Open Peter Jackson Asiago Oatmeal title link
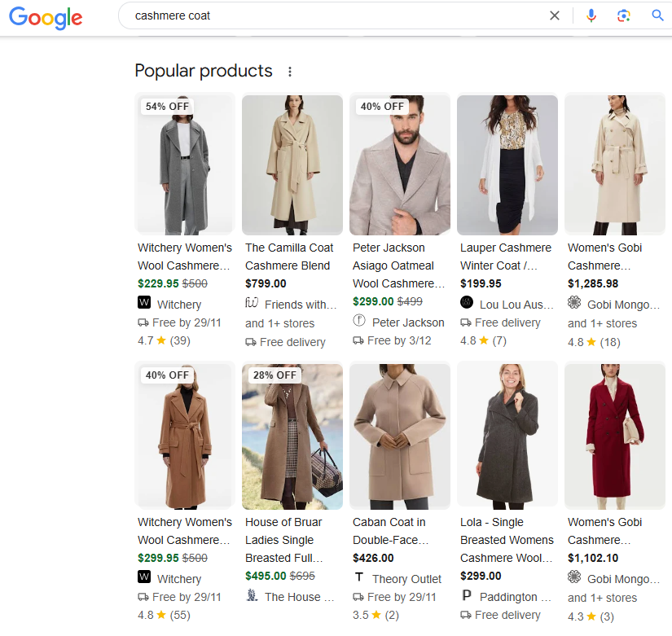This screenshot has height=636, width=672. point(398,265)
